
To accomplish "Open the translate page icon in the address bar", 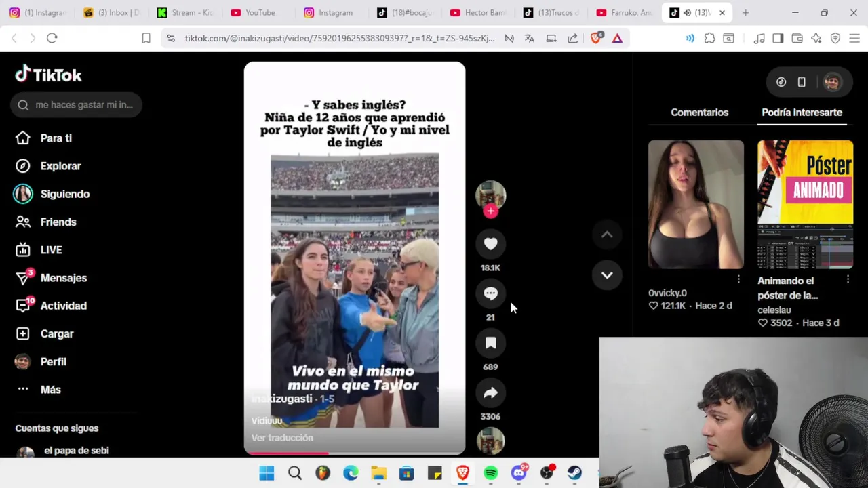I will click(x=530, y=39).
